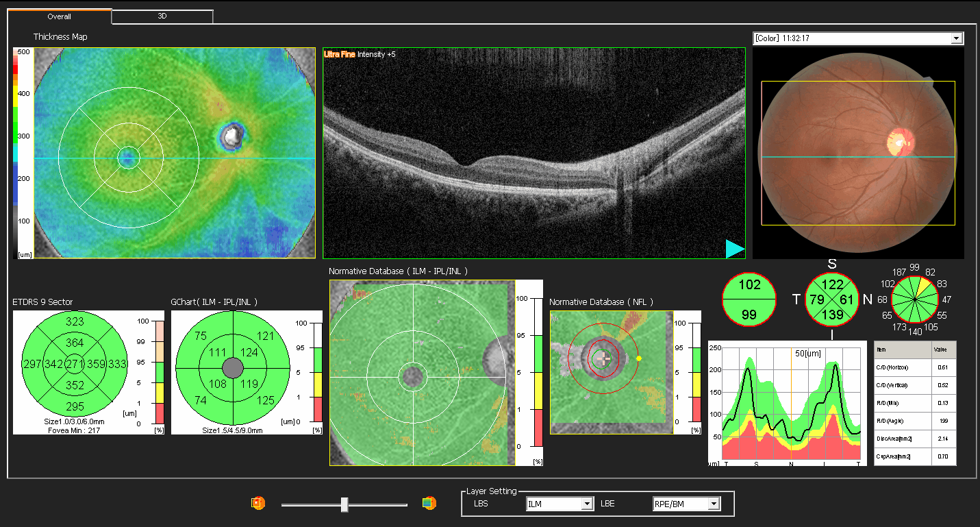Click the cyan arrow in the B-scan corner
Viewport: 980px width, 527px height.
pyautogui.click(x=735, y=249)
